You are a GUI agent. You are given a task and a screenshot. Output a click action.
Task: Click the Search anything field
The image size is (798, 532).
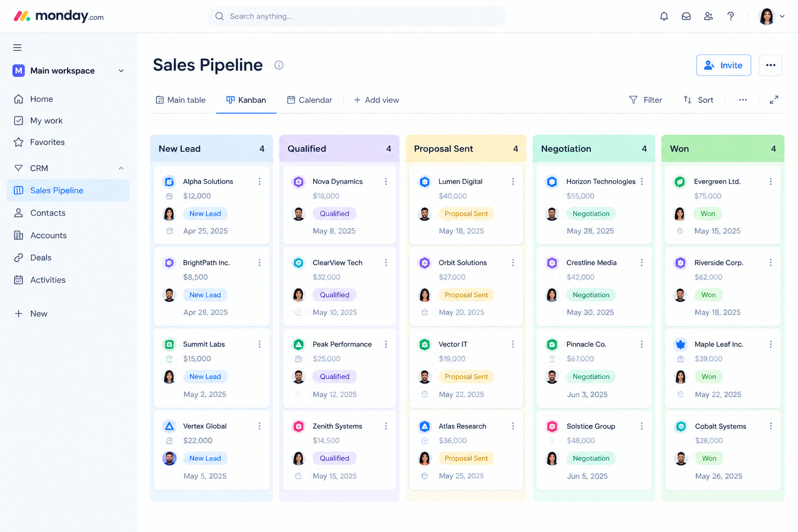(x=356, y=16)
